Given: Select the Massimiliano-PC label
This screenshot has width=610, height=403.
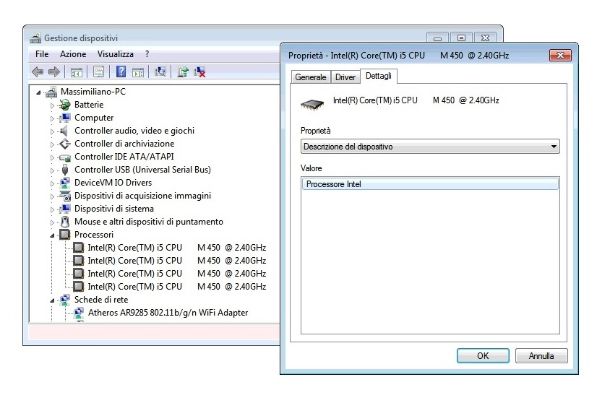Looking at the screenshot, I should tap(93, 92).
